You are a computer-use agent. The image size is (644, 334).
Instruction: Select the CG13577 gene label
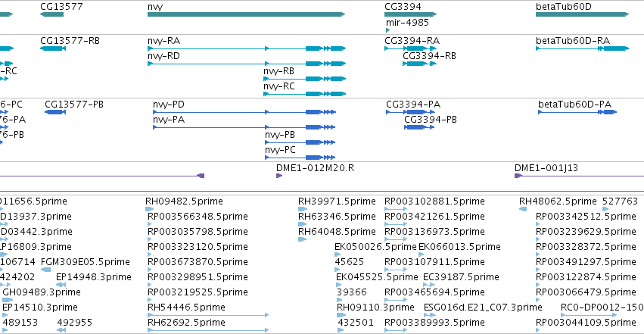[61, 7]
